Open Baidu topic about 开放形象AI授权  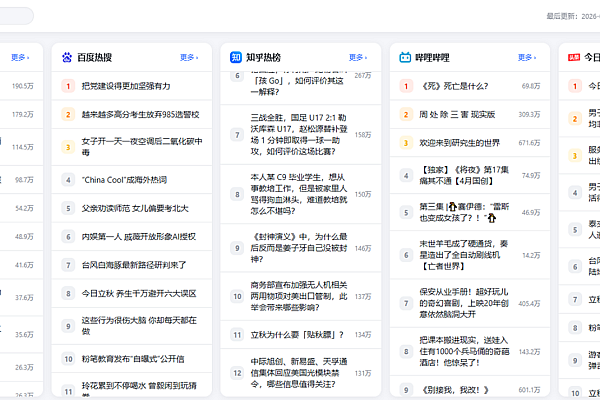tap(139, 237)
